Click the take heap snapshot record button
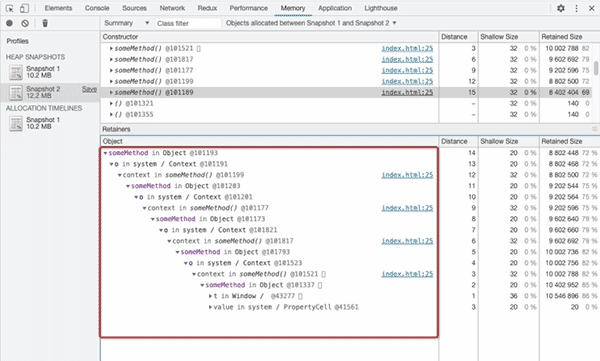Screen dimensions: 600x361 click(10, 23)
